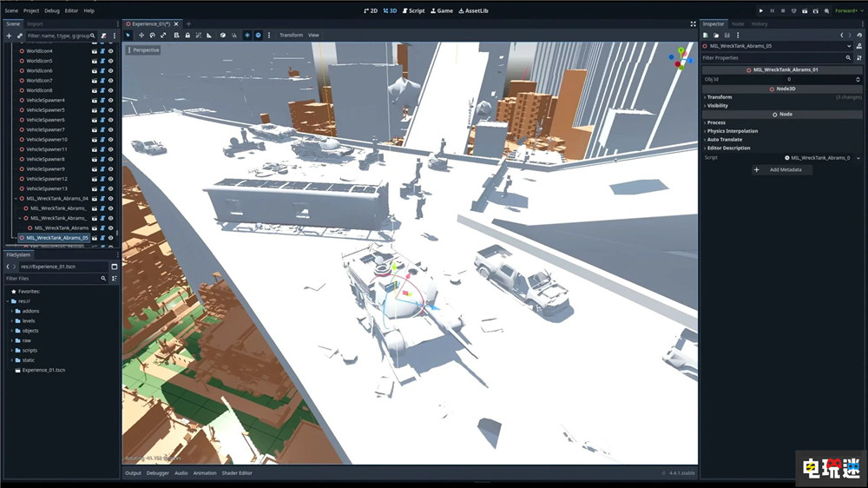This screenshot has width=868, height=488.
Task: Click the list selectable nodes icon
Action: coord(176,35)
